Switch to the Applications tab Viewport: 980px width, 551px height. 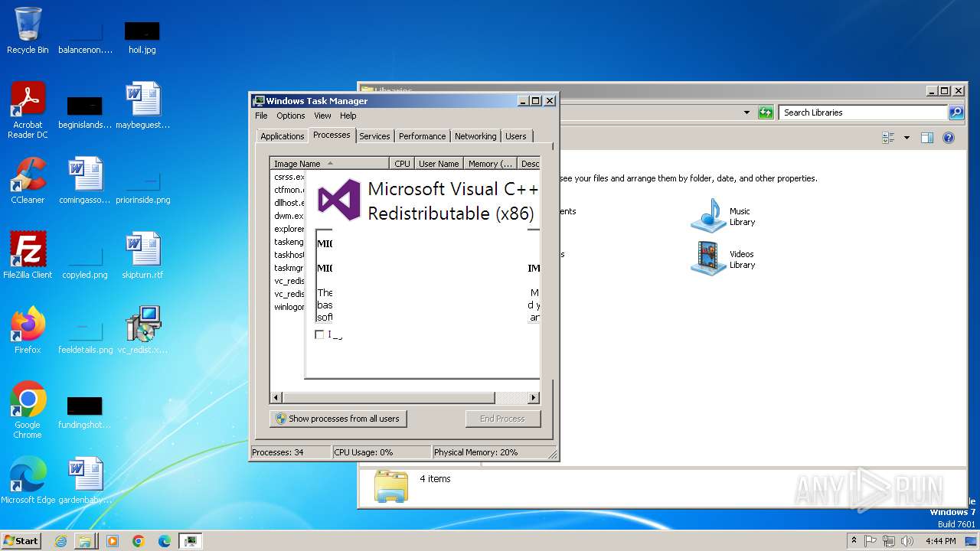(282, 136)
